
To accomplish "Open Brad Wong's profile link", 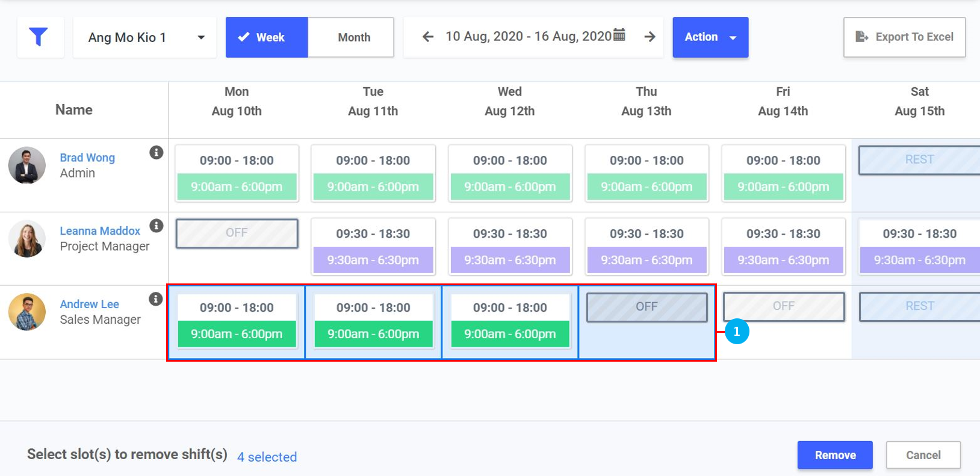I will pyautogui.click(x=87, y=158).
